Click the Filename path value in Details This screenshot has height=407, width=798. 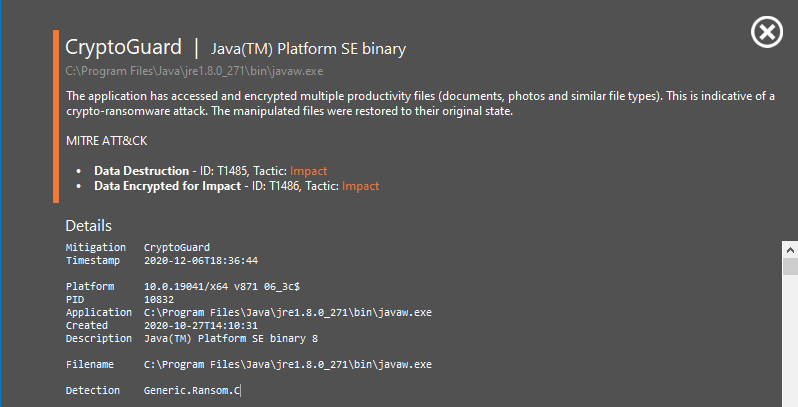tap(287, 364)
